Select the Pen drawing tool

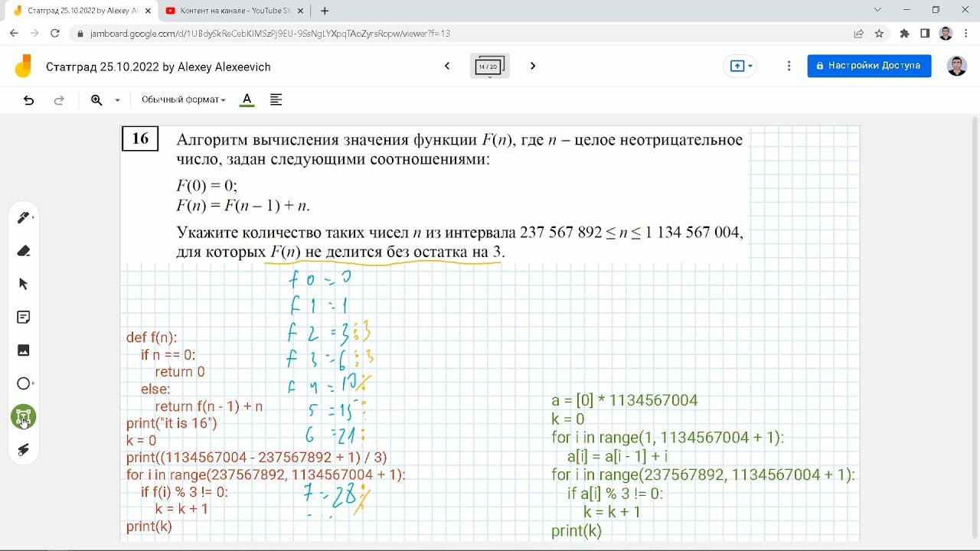click(x=24, y=218)
